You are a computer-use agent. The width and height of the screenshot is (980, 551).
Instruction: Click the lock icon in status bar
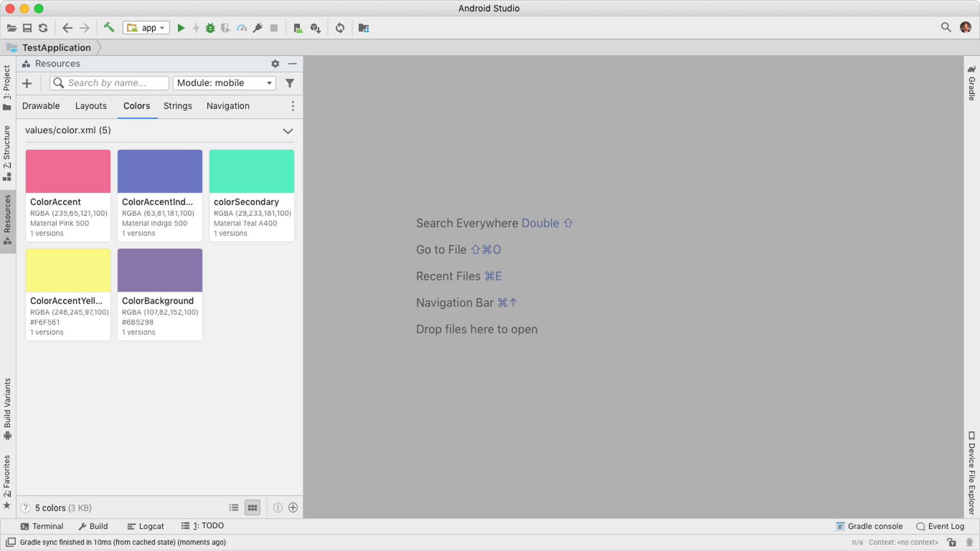[x=951, y=542]
